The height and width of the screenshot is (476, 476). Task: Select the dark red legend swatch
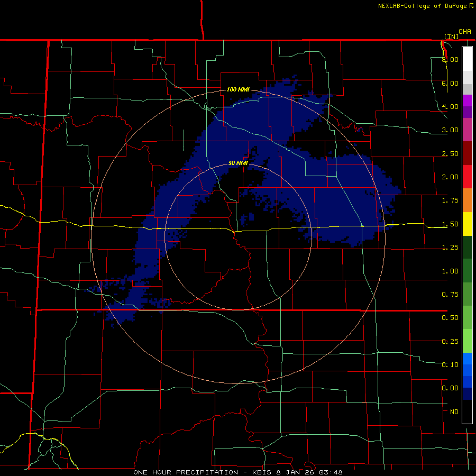coord(467,153)
